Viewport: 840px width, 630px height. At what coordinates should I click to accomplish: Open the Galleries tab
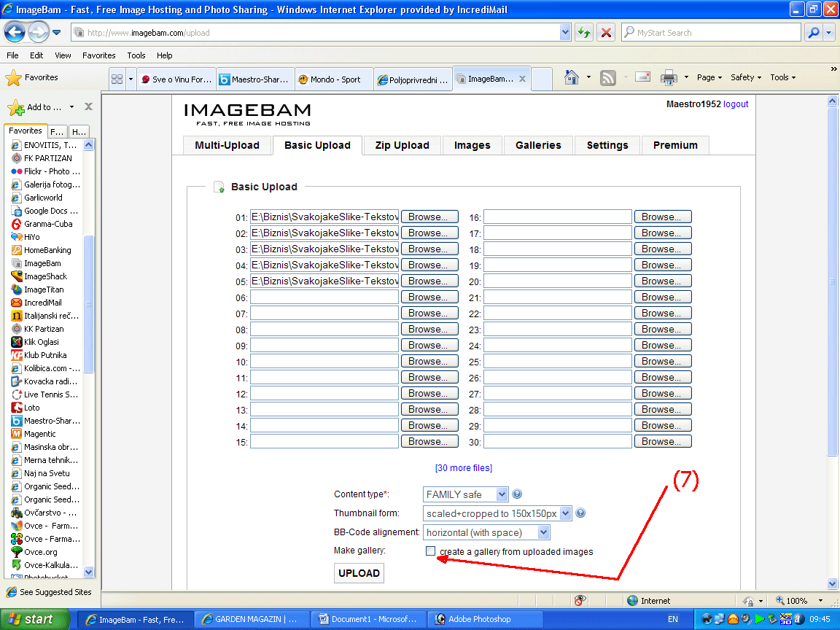538,145
